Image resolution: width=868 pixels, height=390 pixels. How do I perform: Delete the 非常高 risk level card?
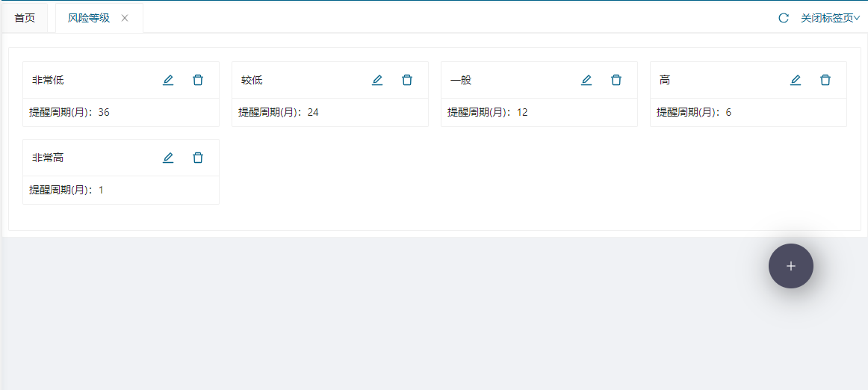[198, 158]
